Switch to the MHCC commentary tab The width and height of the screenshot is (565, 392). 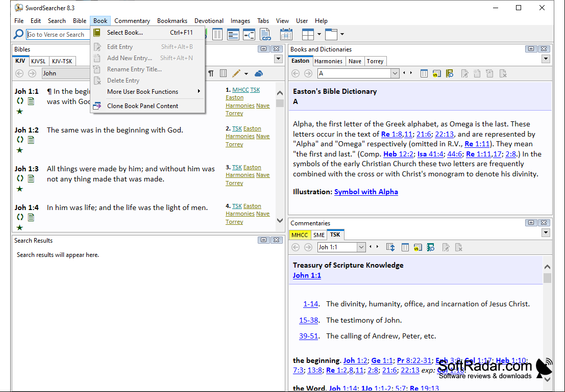coord(300,235)
